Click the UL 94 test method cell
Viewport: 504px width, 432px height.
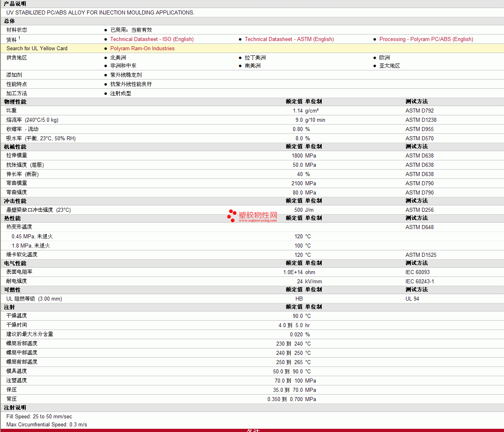[x=412, y=299]
